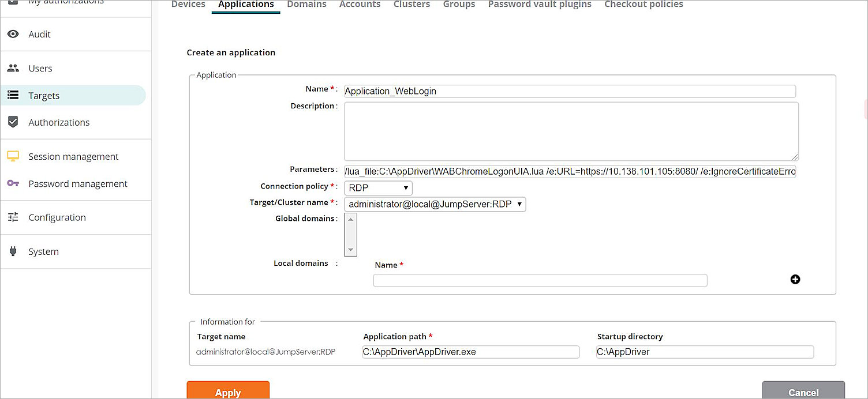The image size is (868, 399).
Task: Open Session management
Action: point(73,156)
